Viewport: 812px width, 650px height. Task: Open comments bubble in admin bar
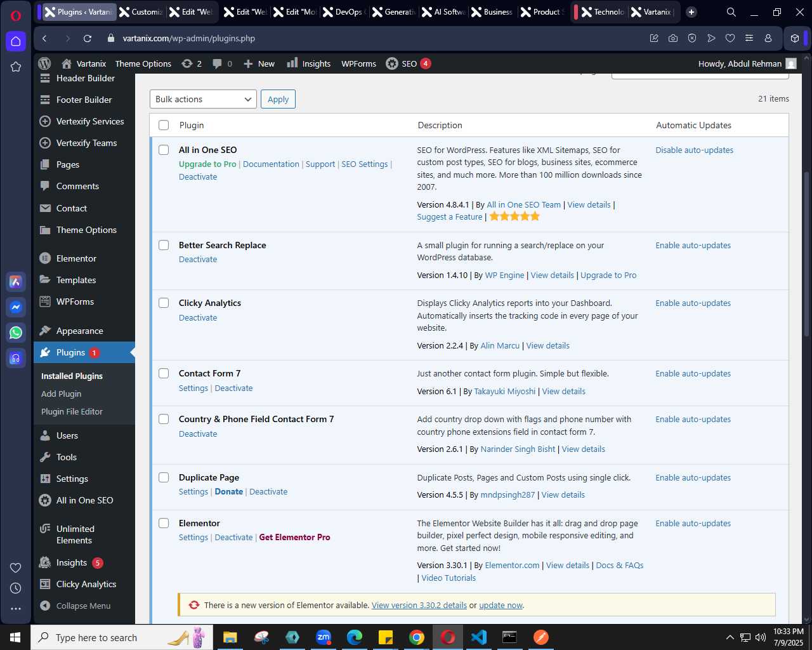(x=222, y=63)
